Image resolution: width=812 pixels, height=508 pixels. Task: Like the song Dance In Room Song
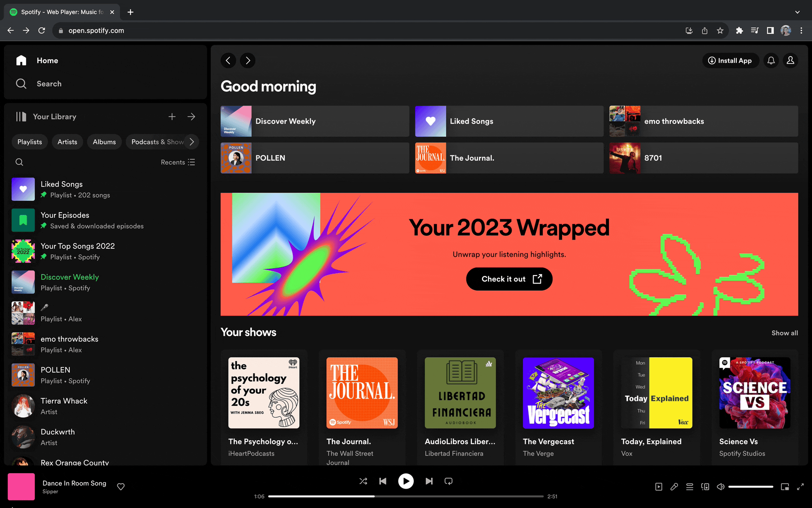tap(120, 487)
